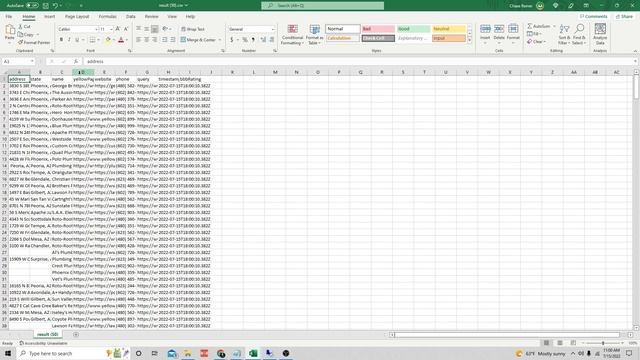Apply the Good cell style
The width and height of the screenshot is (640, 360).
413,29
